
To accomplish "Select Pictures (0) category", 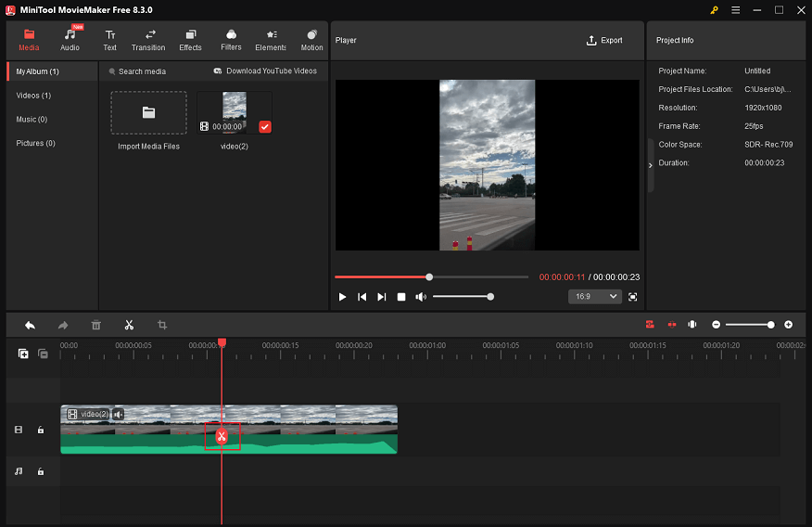I will pyautogui.click(x=36, y=143).
